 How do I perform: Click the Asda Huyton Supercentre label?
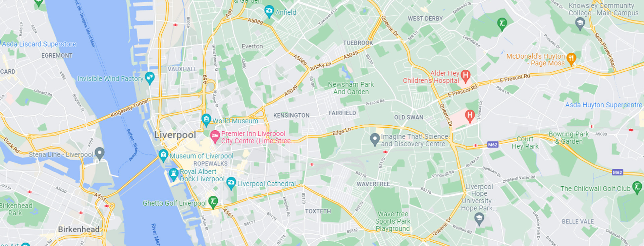[x=604, y=105]
